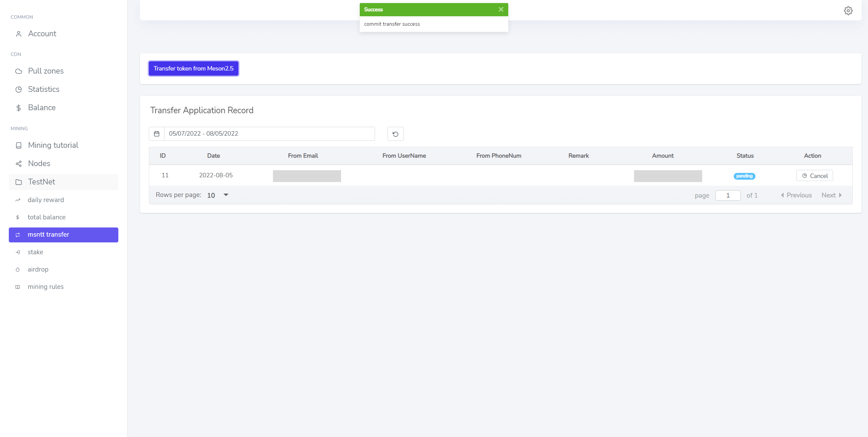Open Mining tutorial
Image resolution: width=868 pixels, height=437 pixels.
(64, 145)
